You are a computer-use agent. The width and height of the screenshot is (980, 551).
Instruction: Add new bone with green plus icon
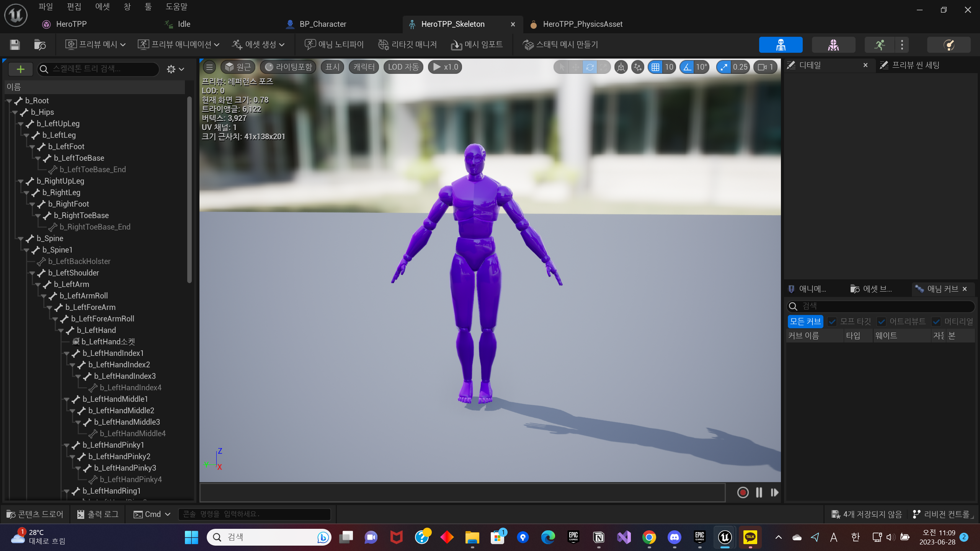coord(21,69)
